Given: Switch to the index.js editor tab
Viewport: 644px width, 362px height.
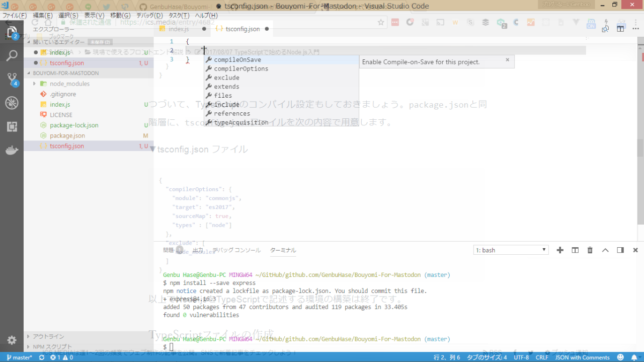Looking at the screenshot, I should click(178, 29).
